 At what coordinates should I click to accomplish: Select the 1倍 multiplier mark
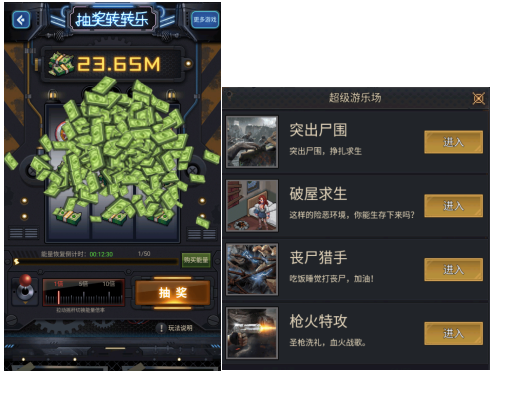(58, 284)
